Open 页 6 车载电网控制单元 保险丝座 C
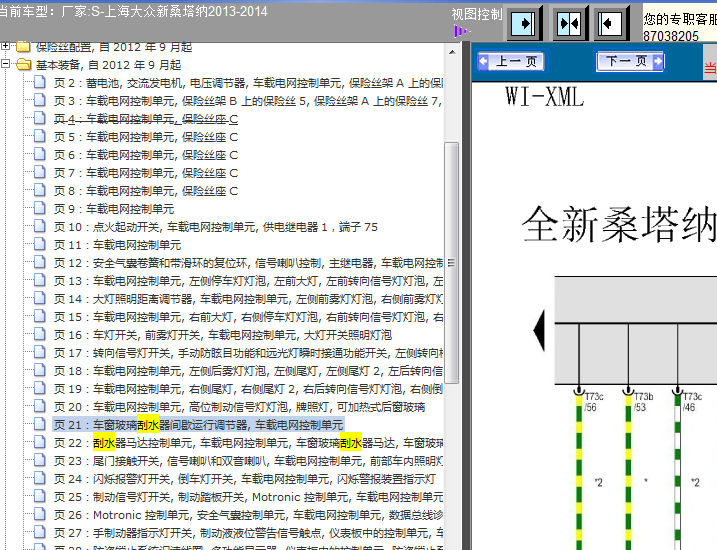Screen dimensions: 717x550 pyautogui.click(x=146, y=155)
